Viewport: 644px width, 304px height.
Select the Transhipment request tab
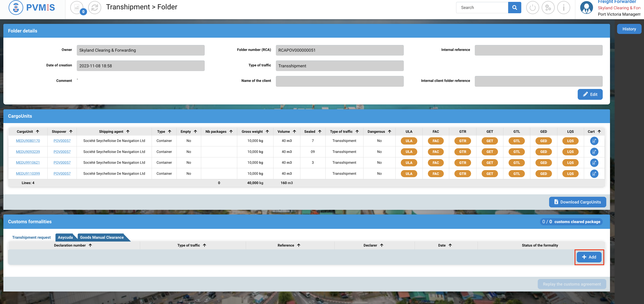tap(31, 237)
